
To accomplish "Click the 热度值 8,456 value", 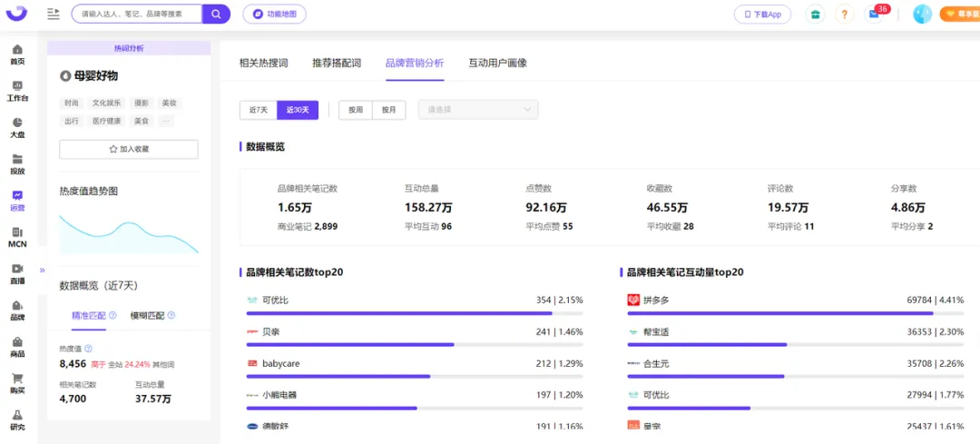I will [73, 362].
